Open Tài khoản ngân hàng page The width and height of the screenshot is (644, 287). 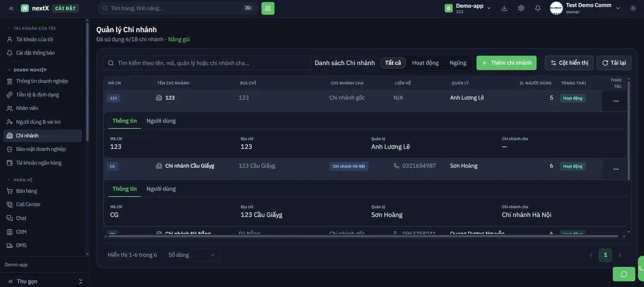point(43,163)
